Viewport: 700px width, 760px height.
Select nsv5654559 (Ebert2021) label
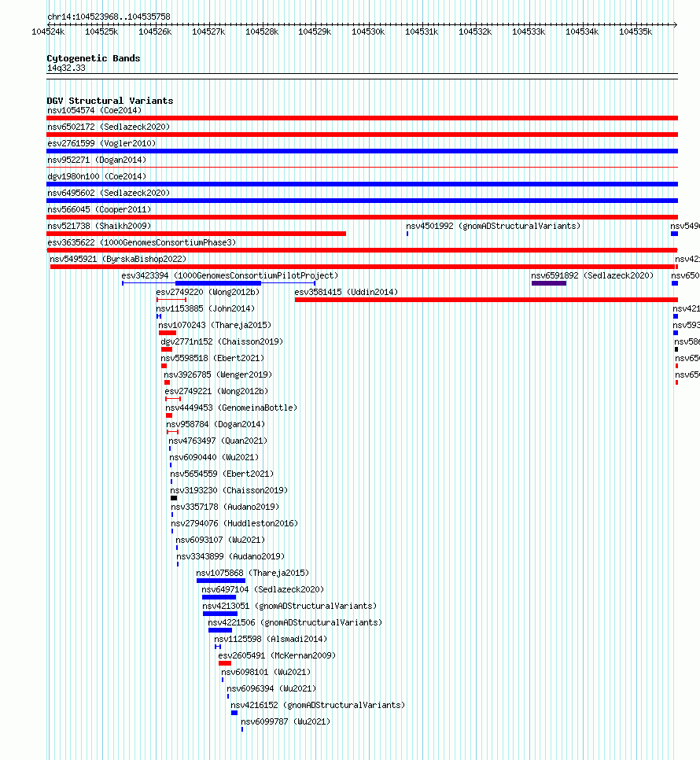[x=222, y=473]
